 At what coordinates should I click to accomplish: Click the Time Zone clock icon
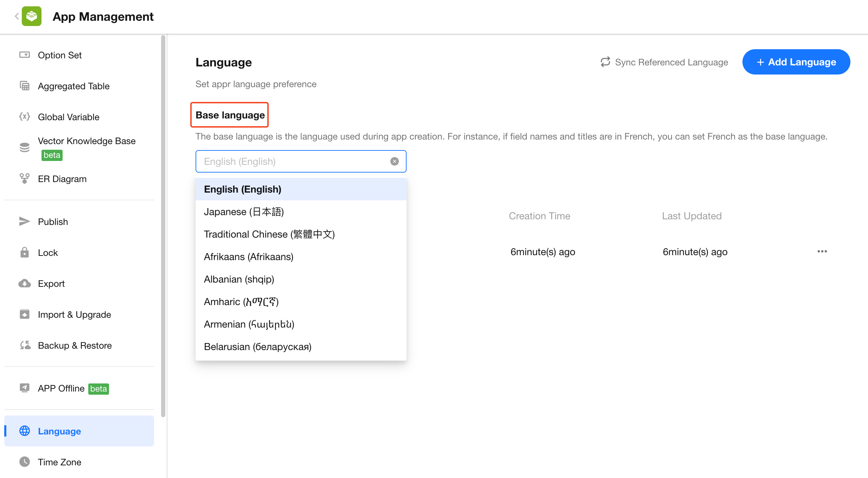coord(25,462)
